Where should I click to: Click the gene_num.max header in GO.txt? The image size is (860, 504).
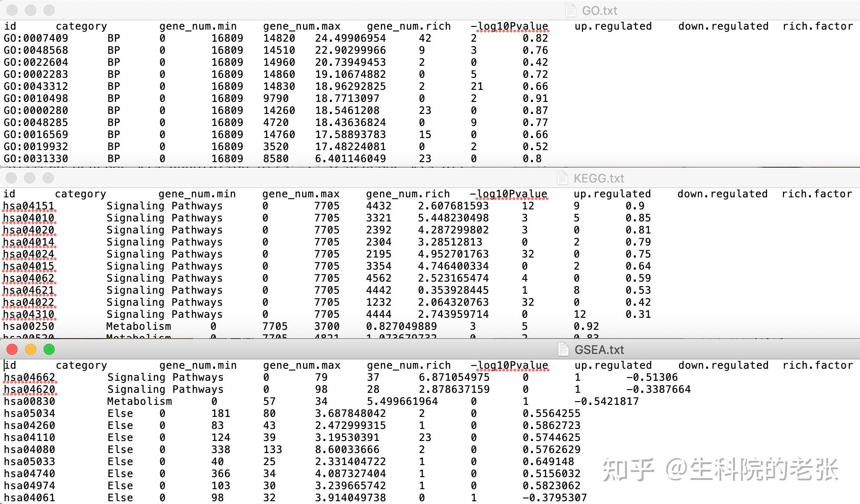(302, 26)
